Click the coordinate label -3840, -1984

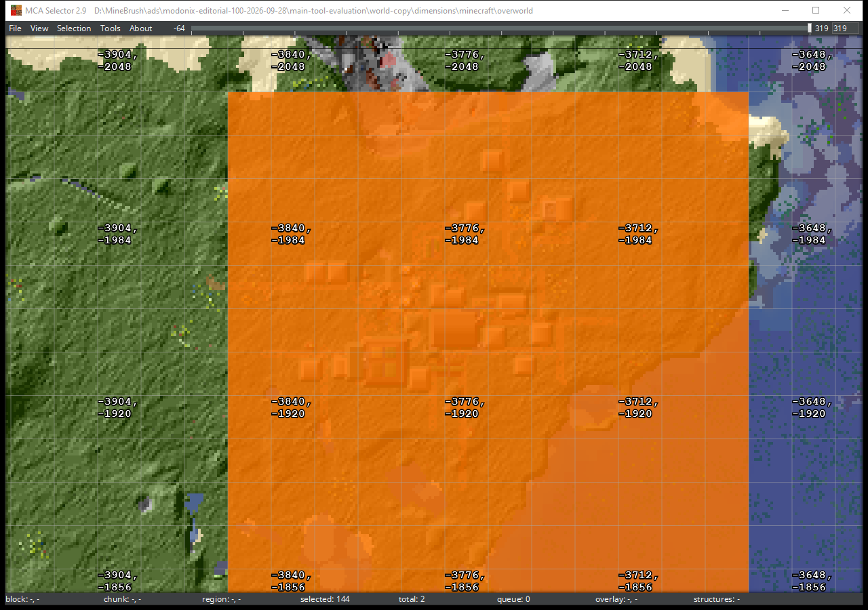(291, 235)
